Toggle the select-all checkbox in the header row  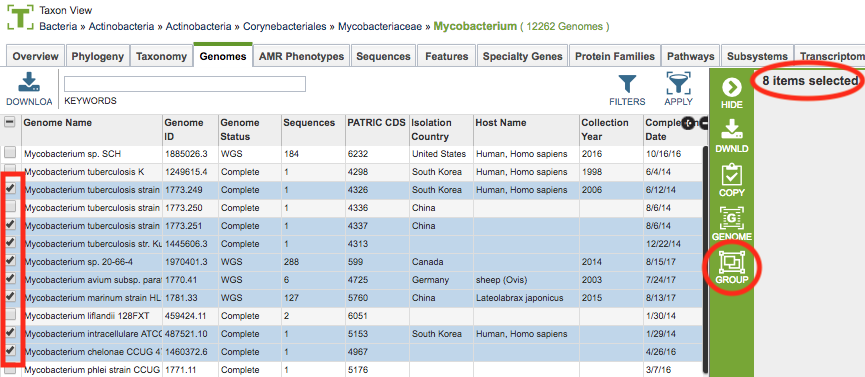click(10, 122)
